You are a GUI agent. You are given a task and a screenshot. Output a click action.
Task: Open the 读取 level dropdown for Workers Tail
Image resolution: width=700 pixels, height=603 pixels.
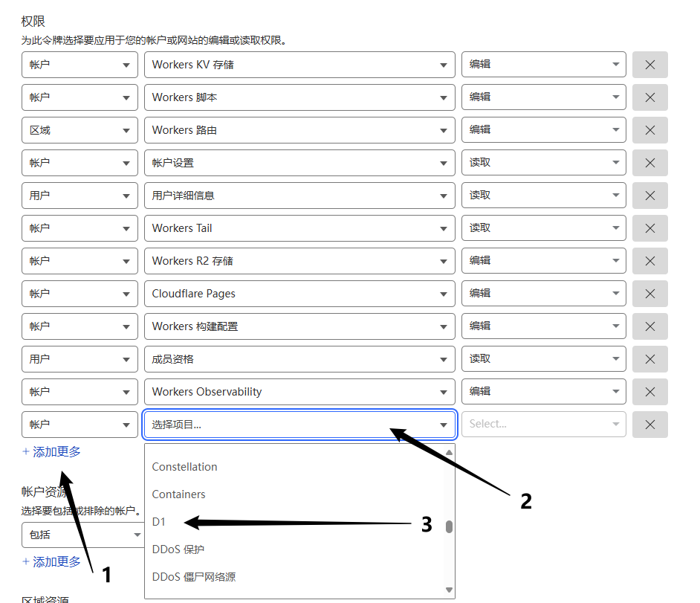(543, 228)
